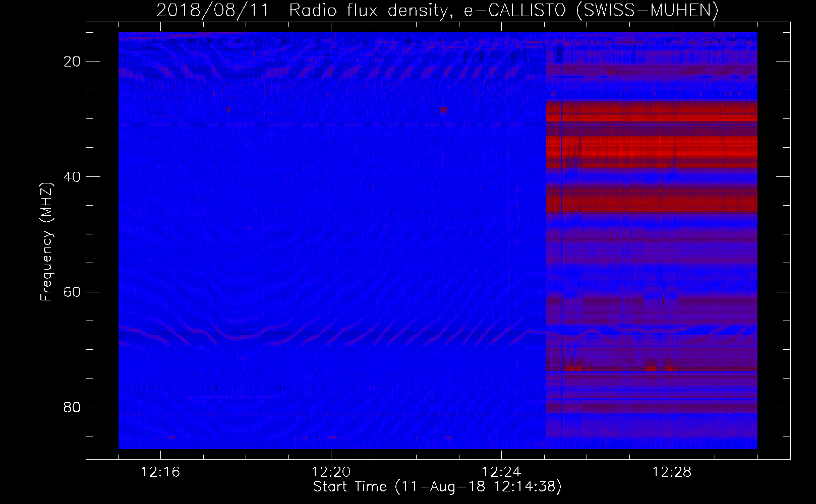This screenshot has width=816, height=504.
Task: Click the 12:16 time tick label
Action: coord(160,472)
